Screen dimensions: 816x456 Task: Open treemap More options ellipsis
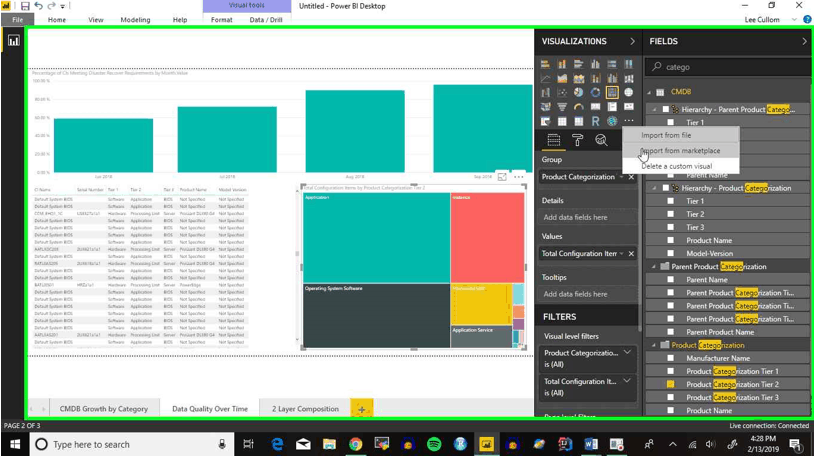click(519, 177)
